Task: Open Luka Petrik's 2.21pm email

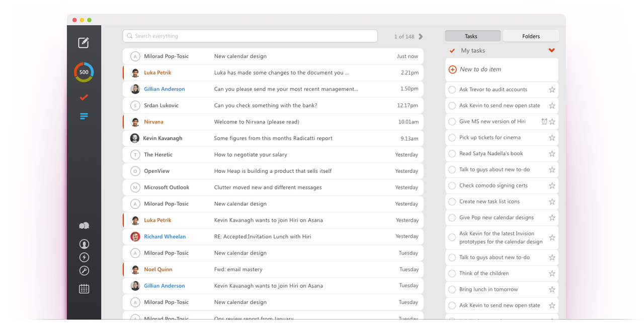Action: coord(273,73)
